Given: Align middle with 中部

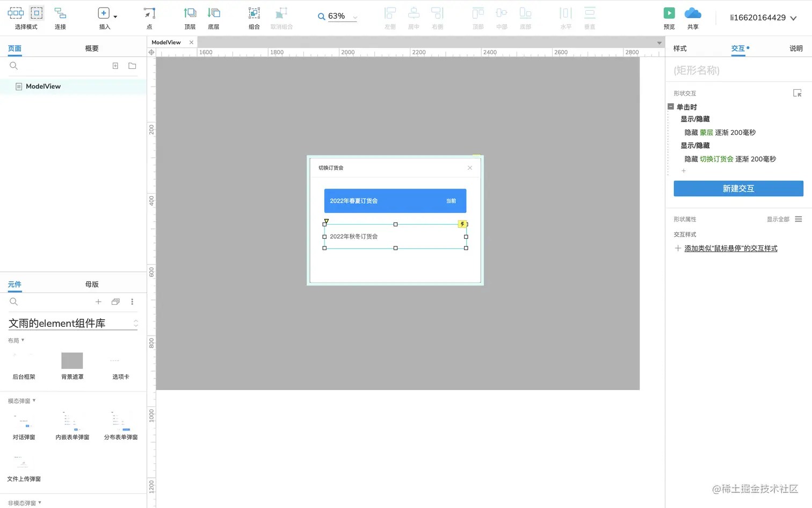Looking at the screenshot, I should pos(502,17).
